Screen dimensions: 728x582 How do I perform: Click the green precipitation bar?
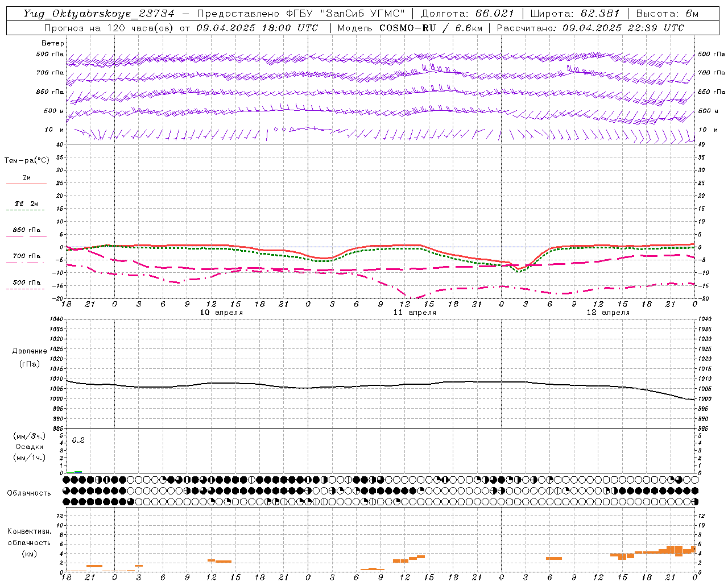78,472
